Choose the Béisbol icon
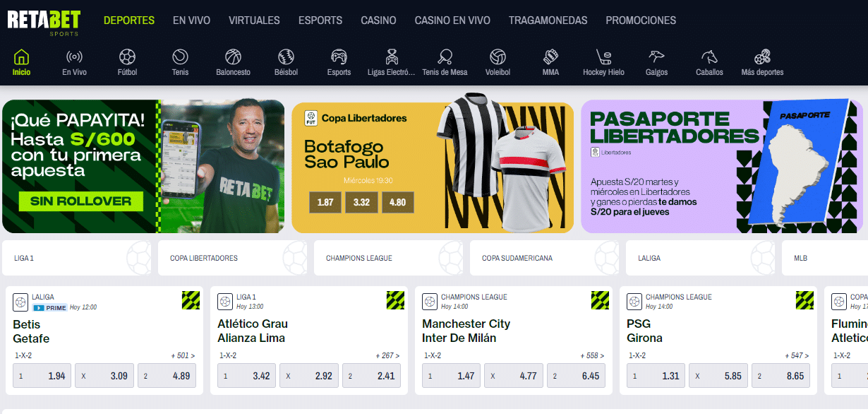This screenshot has height=414, width=868. [286, 57]
